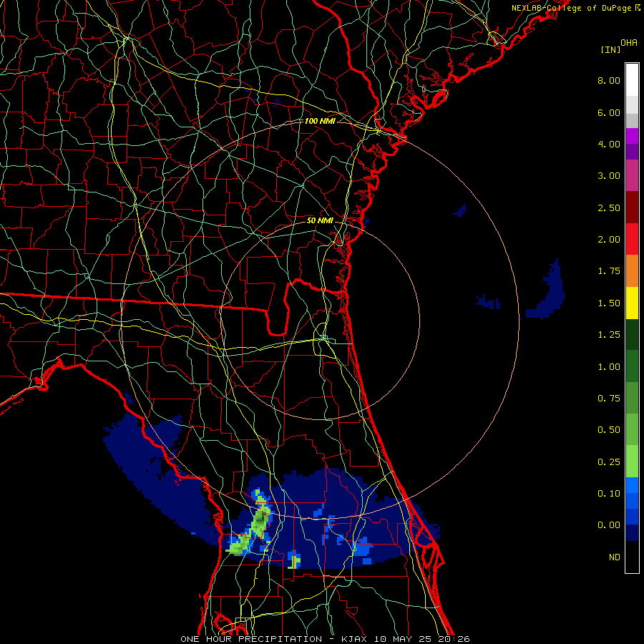The height and width of the screenshot is (644, 644).
Task: Click the 'OHA' product code label
Action: 629,43
